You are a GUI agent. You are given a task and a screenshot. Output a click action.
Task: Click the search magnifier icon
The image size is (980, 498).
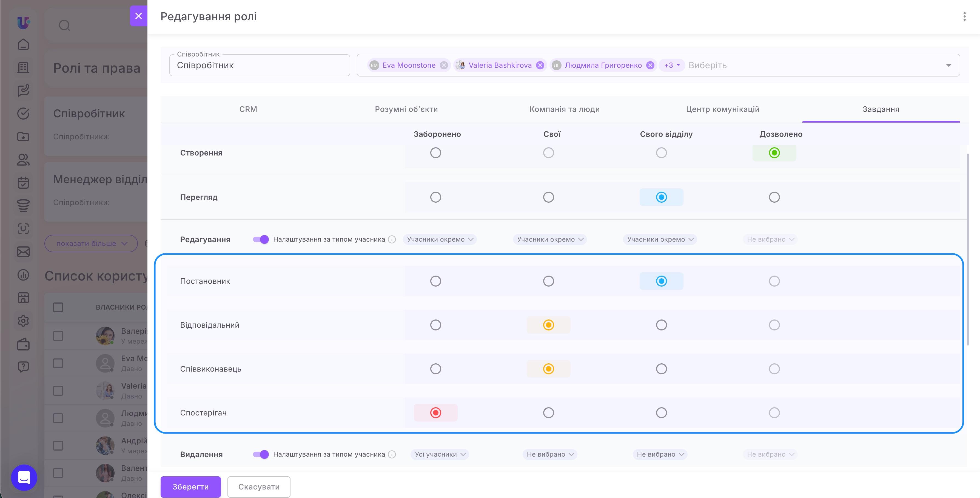click(x=64, y=25)
